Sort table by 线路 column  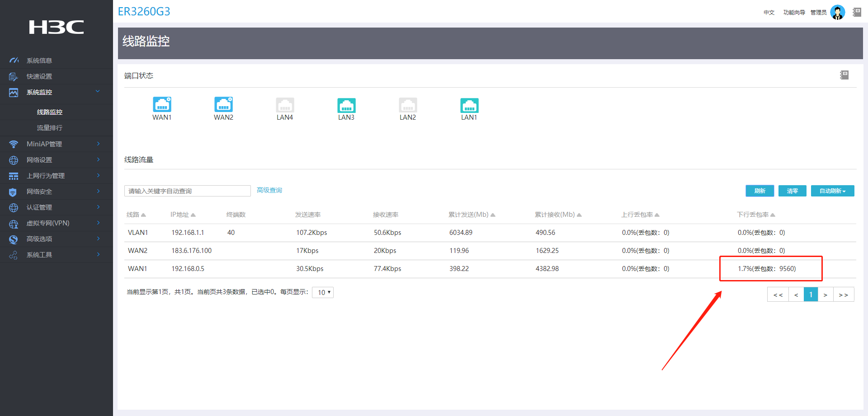click(136, 215)
